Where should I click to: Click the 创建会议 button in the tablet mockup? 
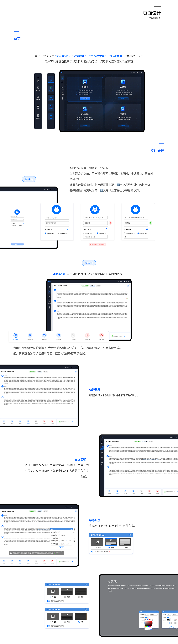pyautogui.click(x=17, y=244)
